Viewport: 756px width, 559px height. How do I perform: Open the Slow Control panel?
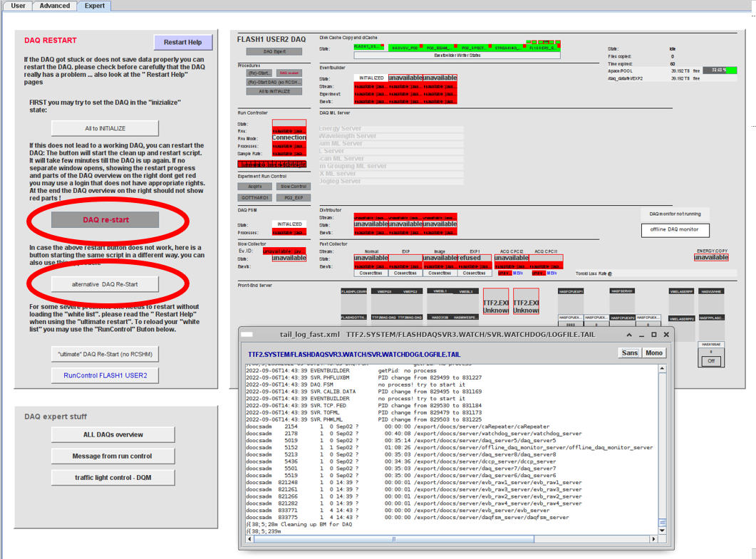(x=293, y=187)
